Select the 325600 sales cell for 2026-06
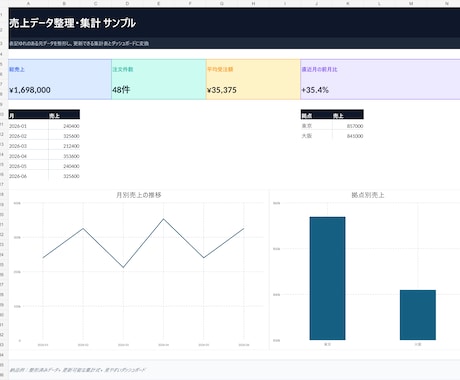460x380 pixels. [x=64, y=176]
